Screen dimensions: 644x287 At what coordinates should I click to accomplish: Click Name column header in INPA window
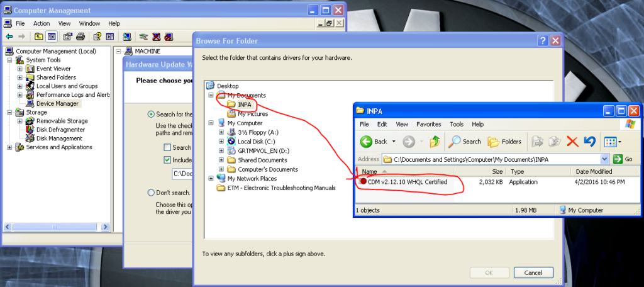tap(404, 171)
